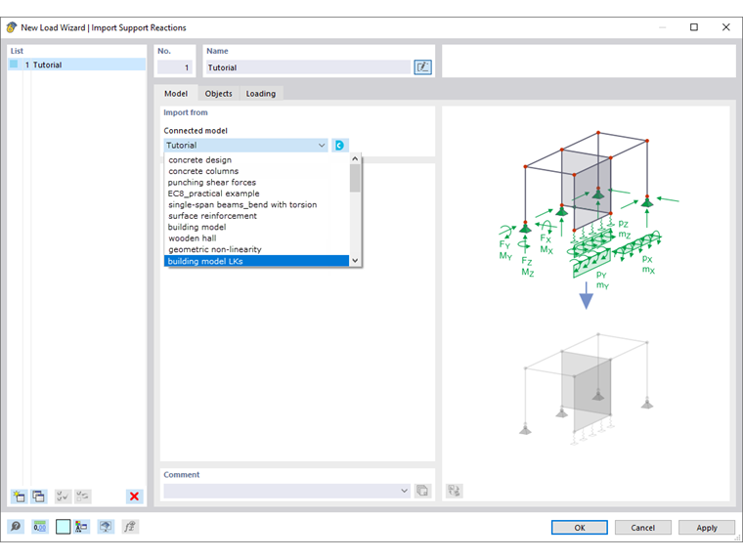Viewport: 743px width, 560px height.
Task: Click the OK button
Action: (x=579, y=528)
